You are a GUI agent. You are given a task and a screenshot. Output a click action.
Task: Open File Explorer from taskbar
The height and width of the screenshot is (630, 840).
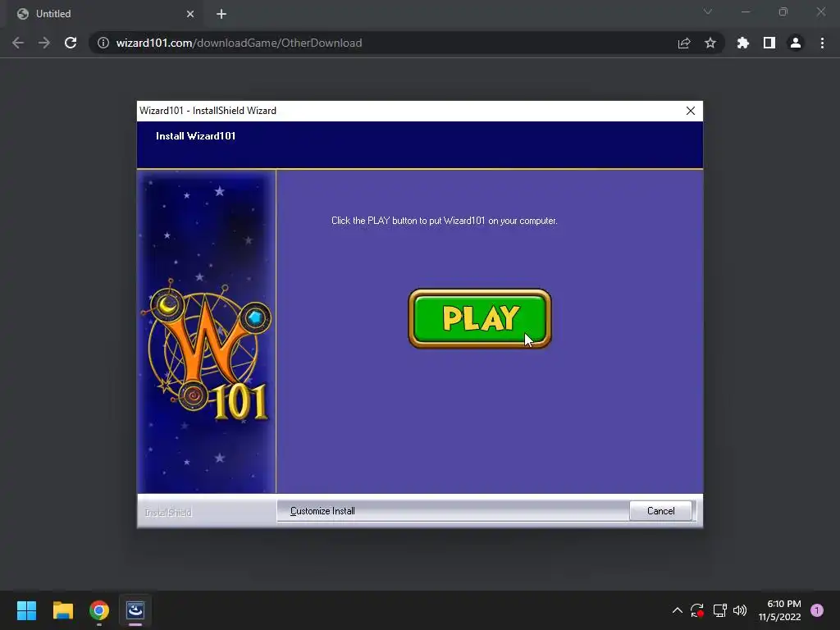coord(62,610)
